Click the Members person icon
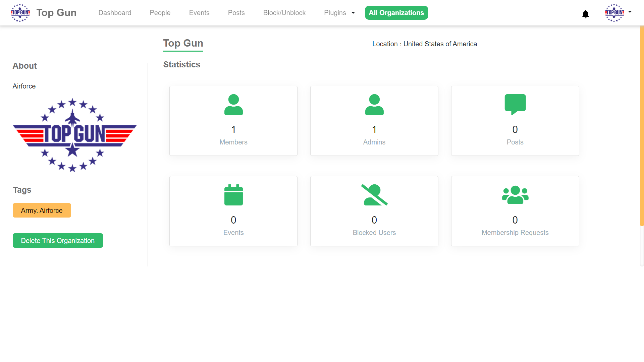The height and width of the screenshot is (362, 644). point(233,105)
